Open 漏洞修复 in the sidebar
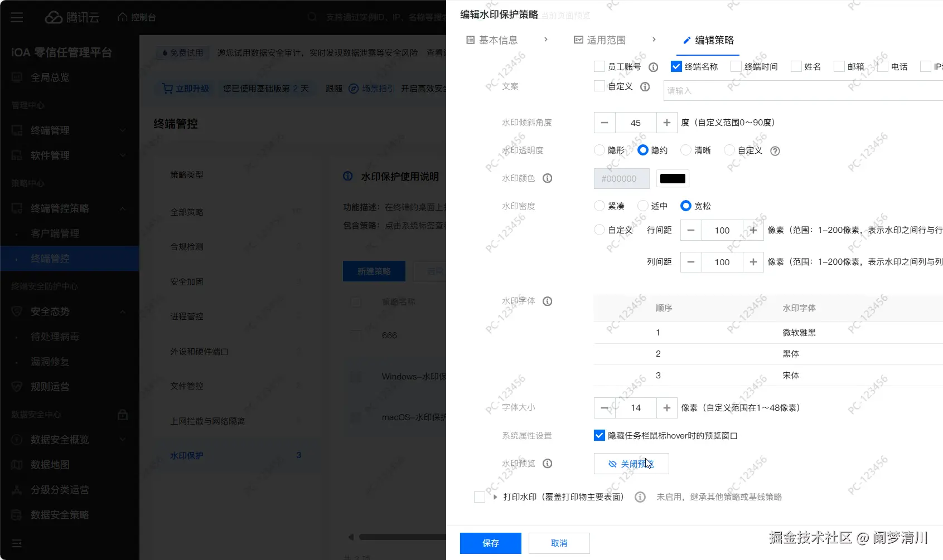Image resolution: width=943 pixels, height=560 pixels. click(50, 362)
